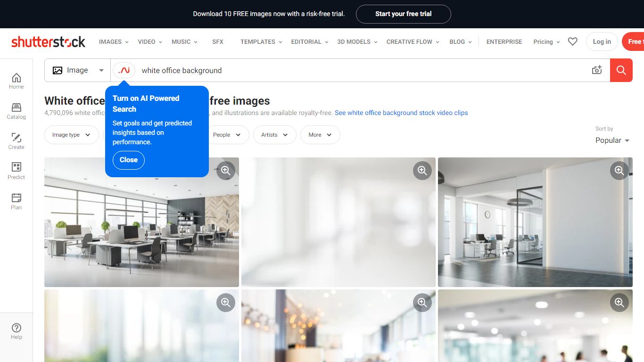Expand the Artists filter

coord(275,135)
